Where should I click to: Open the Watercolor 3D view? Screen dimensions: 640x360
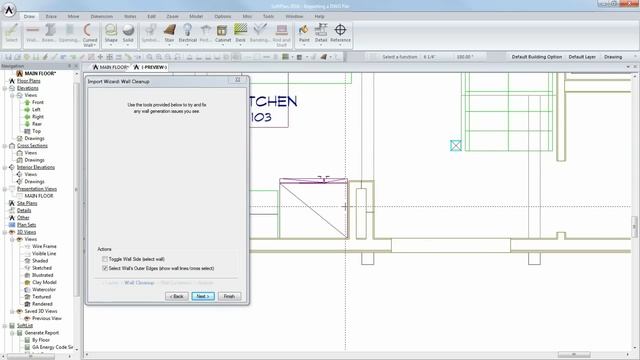point(44,289)
